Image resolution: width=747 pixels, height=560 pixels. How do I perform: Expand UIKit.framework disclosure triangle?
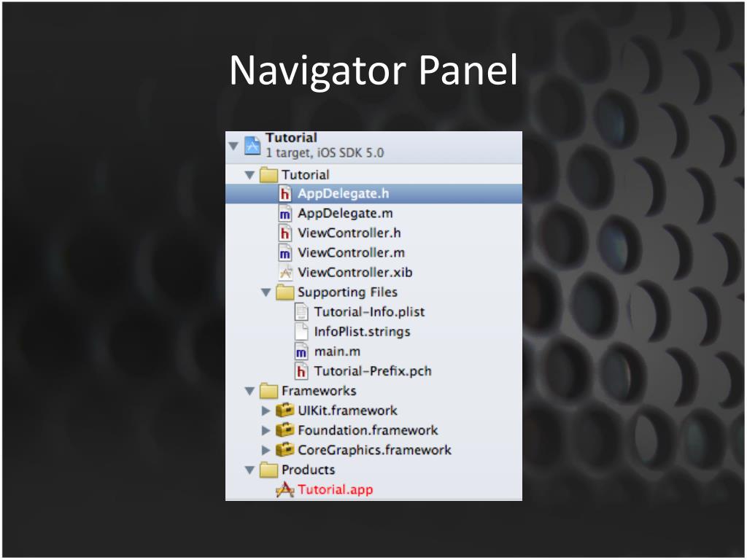pyautogui.click(x=266, y=411)
